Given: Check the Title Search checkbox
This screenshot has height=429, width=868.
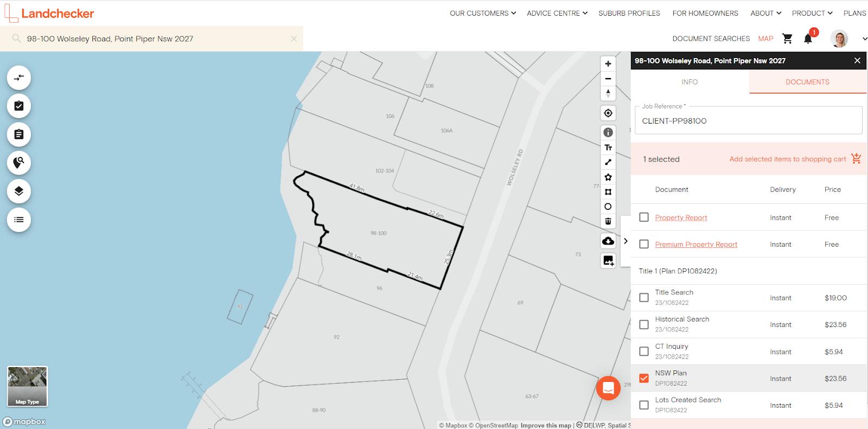Looking at the screenshot, I should tap(644, 297).
